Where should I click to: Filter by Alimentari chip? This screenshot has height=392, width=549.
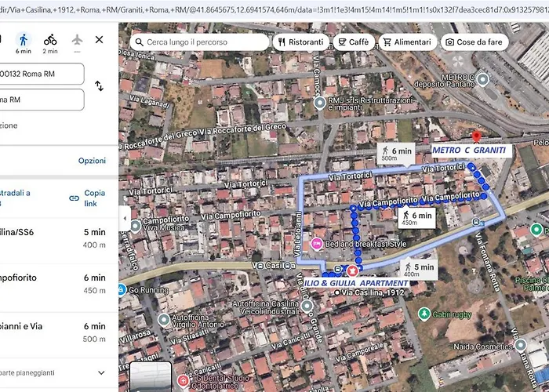(x=408, y=42)
